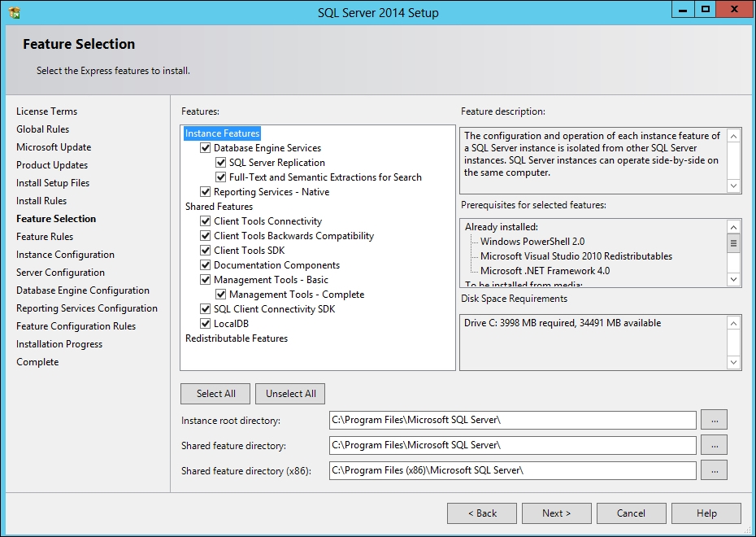Close the SQL Server 2014 Setup window
This screenshot has width=756, height=537.
point(734,10)
